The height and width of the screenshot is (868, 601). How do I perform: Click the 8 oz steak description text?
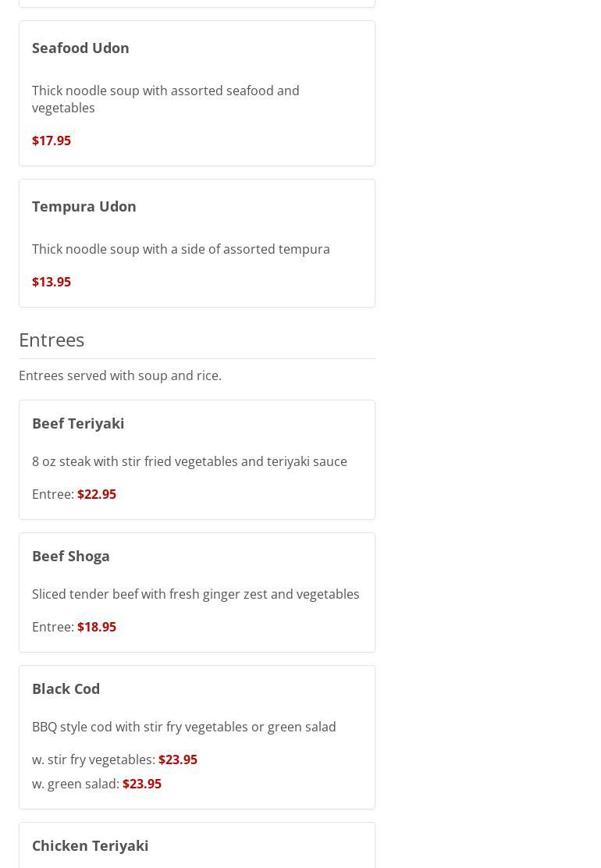pyautogui.click(x=189, y=461)
